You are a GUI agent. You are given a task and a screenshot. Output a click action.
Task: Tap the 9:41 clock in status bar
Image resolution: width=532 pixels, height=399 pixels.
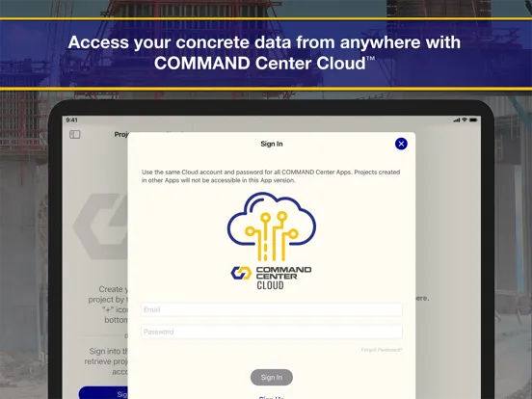72,120
